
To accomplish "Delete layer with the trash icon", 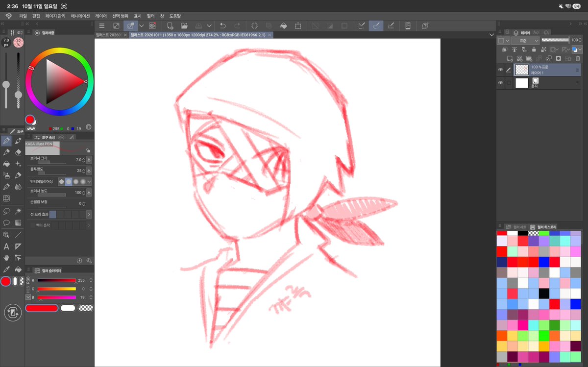I will [578, 59].
